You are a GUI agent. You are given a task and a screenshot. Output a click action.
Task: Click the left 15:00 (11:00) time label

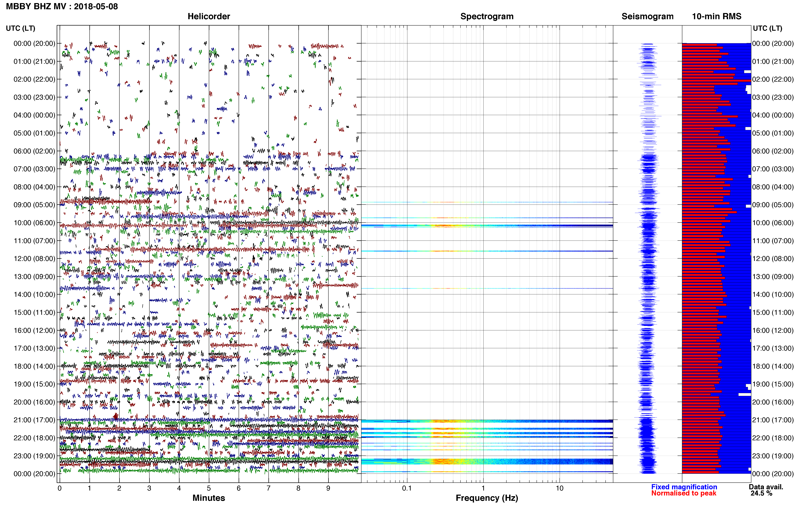[x=34, y=312]
